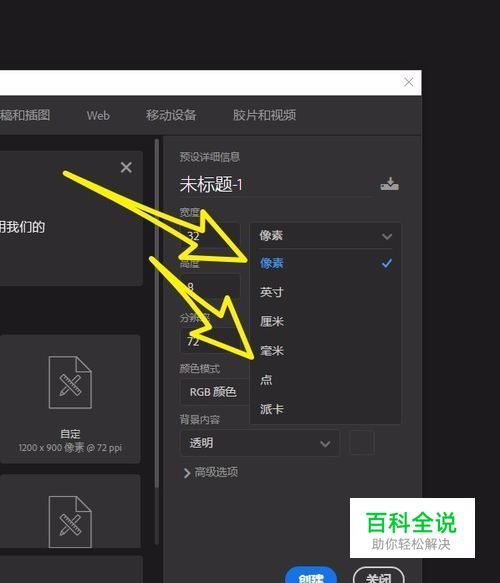Switch to the 移动设备 tab

pos(171,115)
